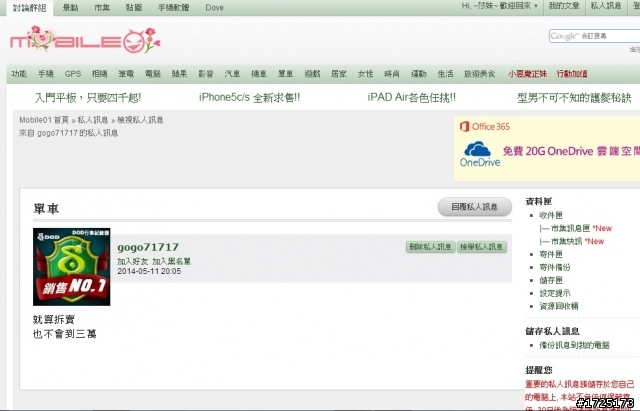Open the gogo71717 avatar image
The width and height of the screenshot is (640, 411).
point(71,267)
